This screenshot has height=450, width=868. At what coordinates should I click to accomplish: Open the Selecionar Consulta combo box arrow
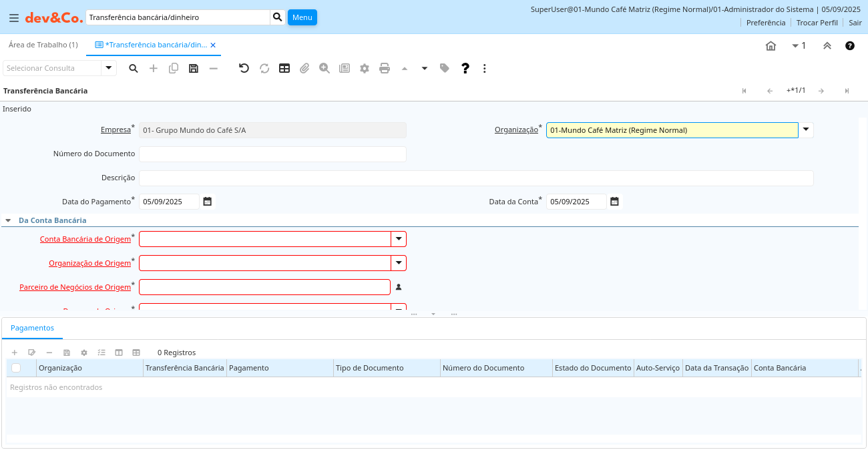[x=109, y=68]
